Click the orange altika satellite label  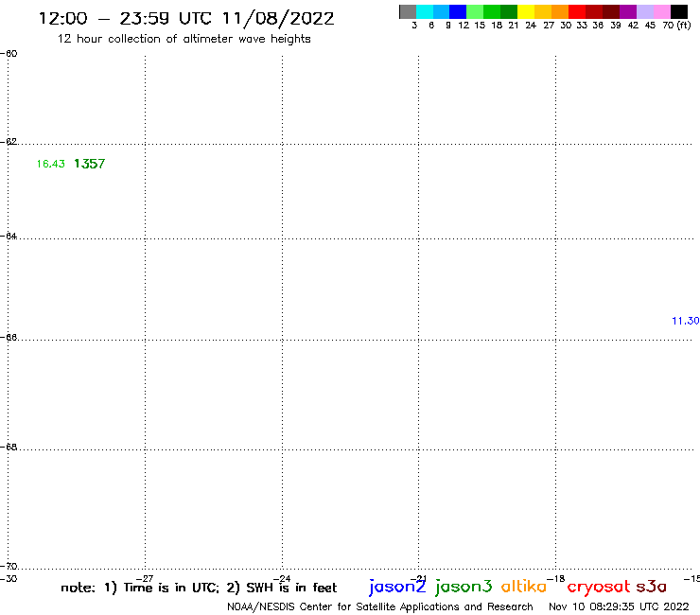524,587
